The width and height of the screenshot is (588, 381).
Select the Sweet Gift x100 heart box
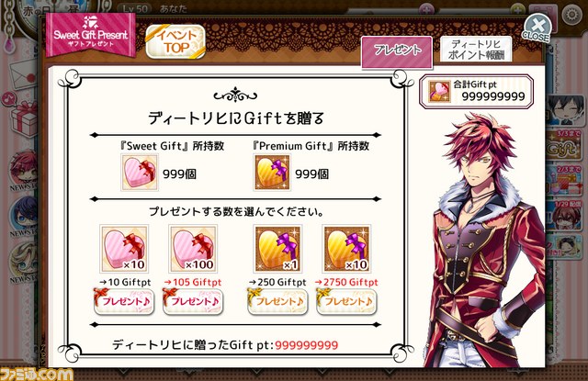tap(193, 249)
